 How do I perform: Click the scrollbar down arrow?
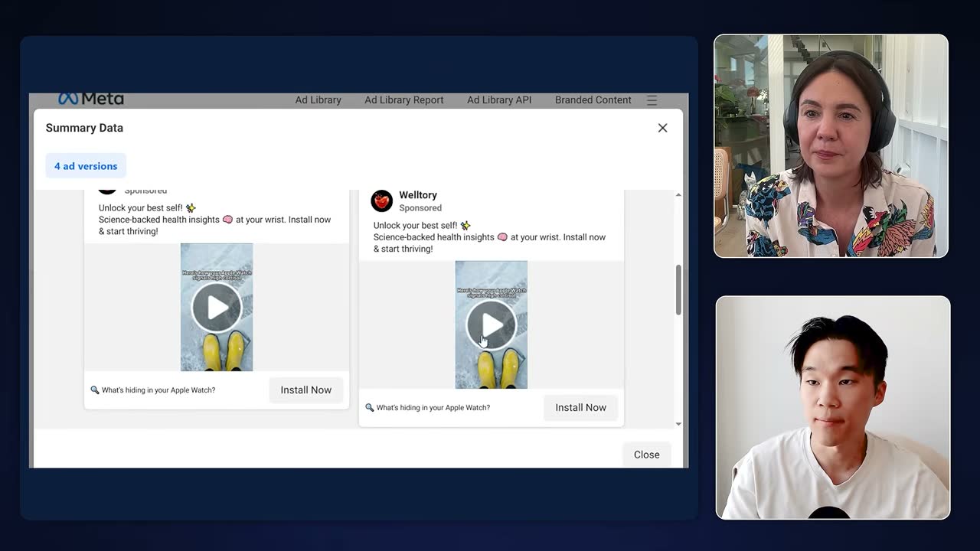[678, 424]
